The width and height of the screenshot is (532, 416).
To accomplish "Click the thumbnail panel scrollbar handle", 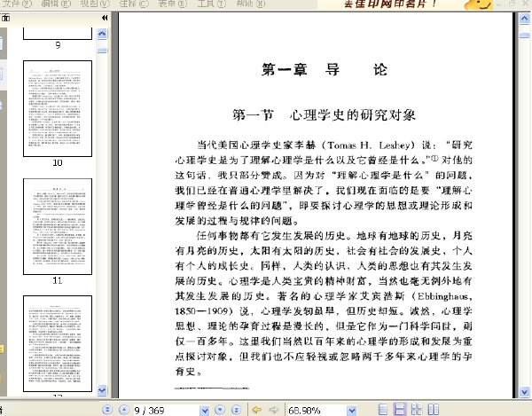I will pyautogui.click(x=102, y=51).
